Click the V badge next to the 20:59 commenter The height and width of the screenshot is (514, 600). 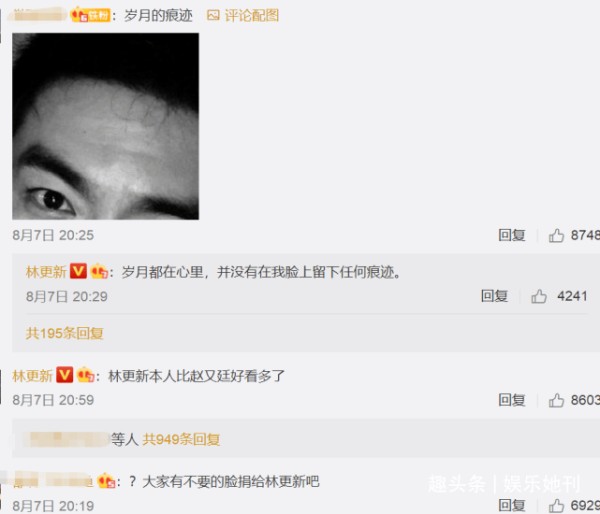point(64,375)
